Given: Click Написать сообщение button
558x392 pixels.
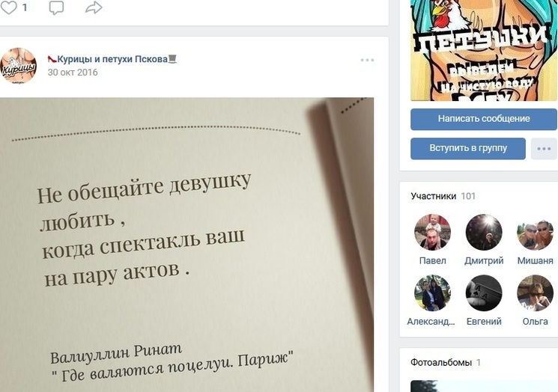Looking at the screenshot, I should click(x=484, y=119).
